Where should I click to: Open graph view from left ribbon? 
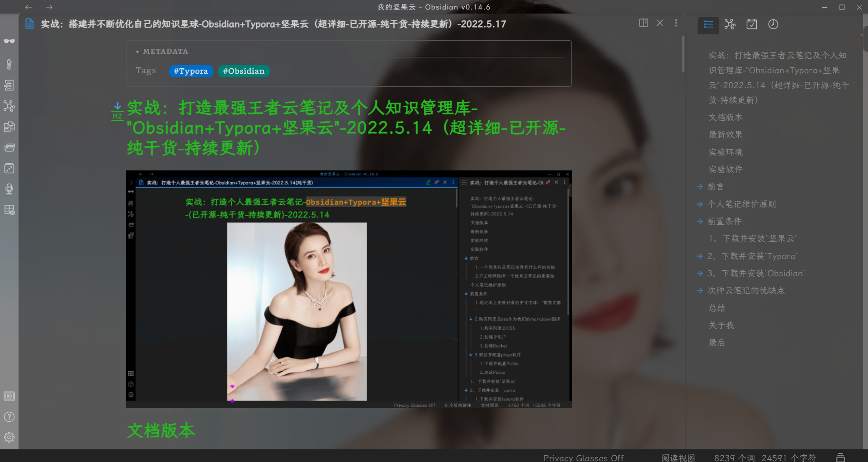(9, 106)
